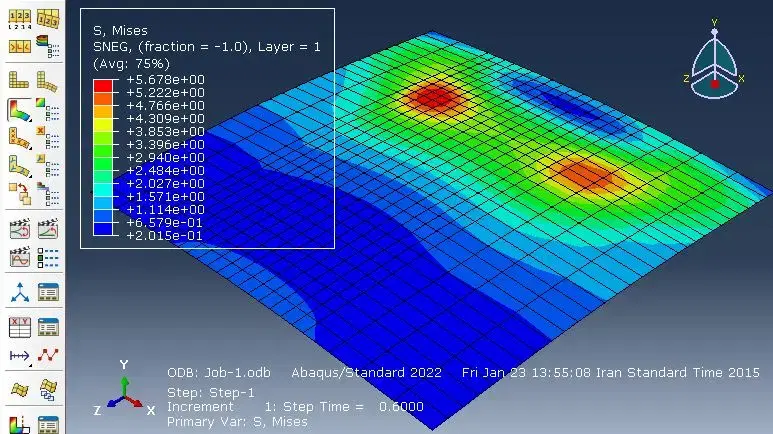Viewport: 773px width, 434px height.
Task: Select legend maximum value +5.678e+00
Action: coord(165,79)
